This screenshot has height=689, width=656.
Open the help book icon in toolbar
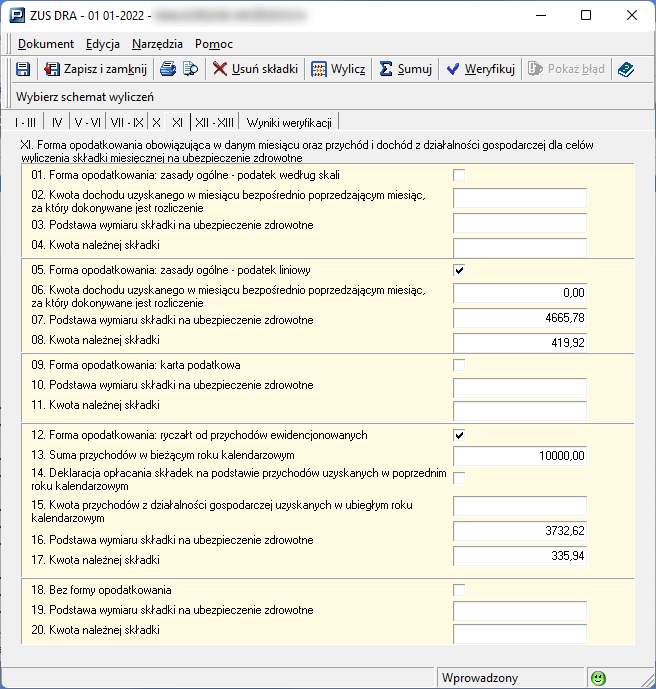[626, 69]
